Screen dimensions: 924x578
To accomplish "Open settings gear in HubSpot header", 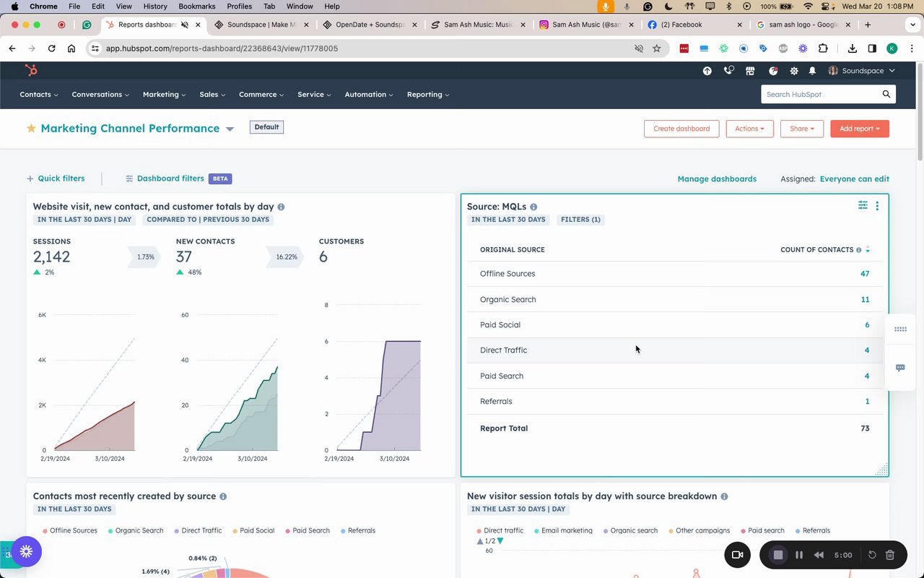I will click(x=794, y=71).
